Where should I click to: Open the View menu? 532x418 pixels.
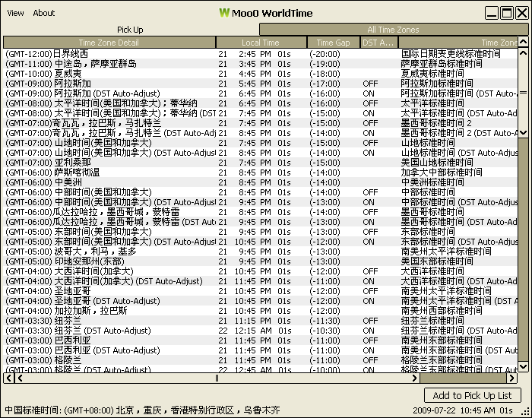pos(15,13)
